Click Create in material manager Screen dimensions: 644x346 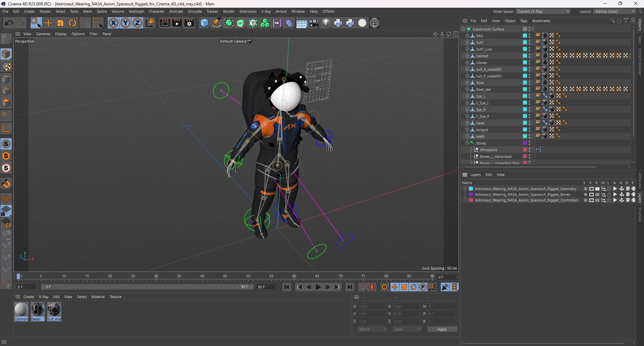(x=29, y=297)
